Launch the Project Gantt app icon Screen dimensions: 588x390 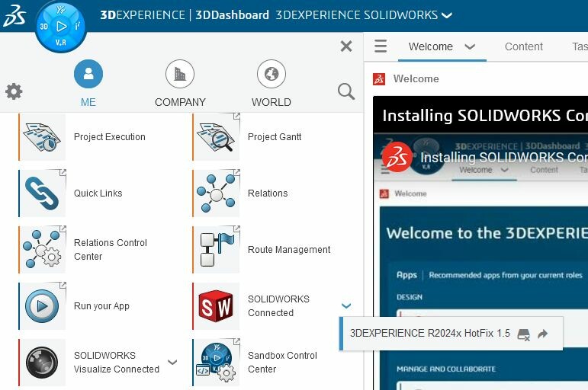pos(217,137)
